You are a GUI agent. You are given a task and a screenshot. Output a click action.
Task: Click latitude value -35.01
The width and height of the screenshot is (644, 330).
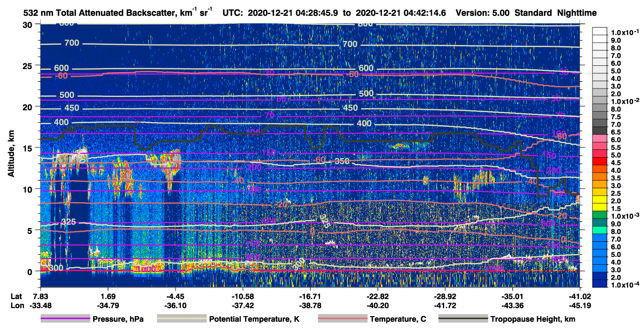[x=512, y=296]
